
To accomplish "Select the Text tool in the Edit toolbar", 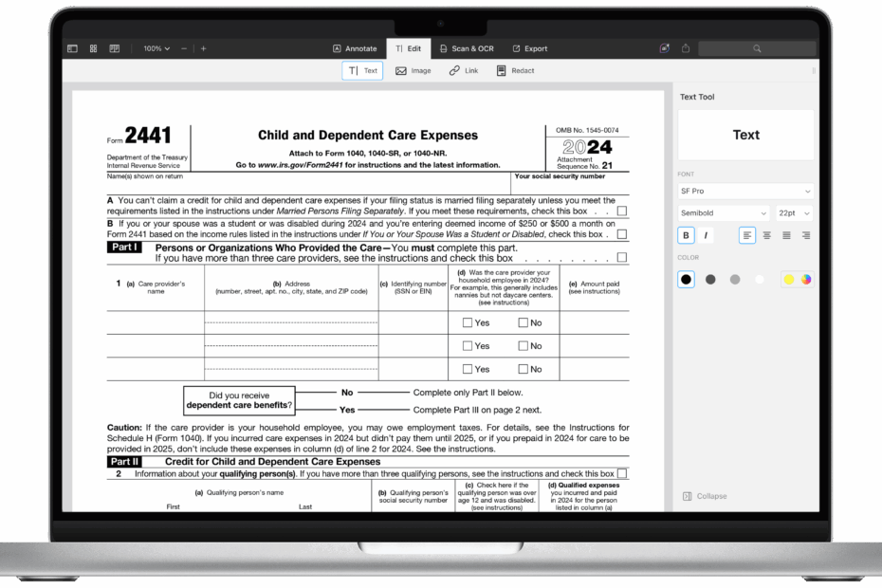I will coord(361,70).
